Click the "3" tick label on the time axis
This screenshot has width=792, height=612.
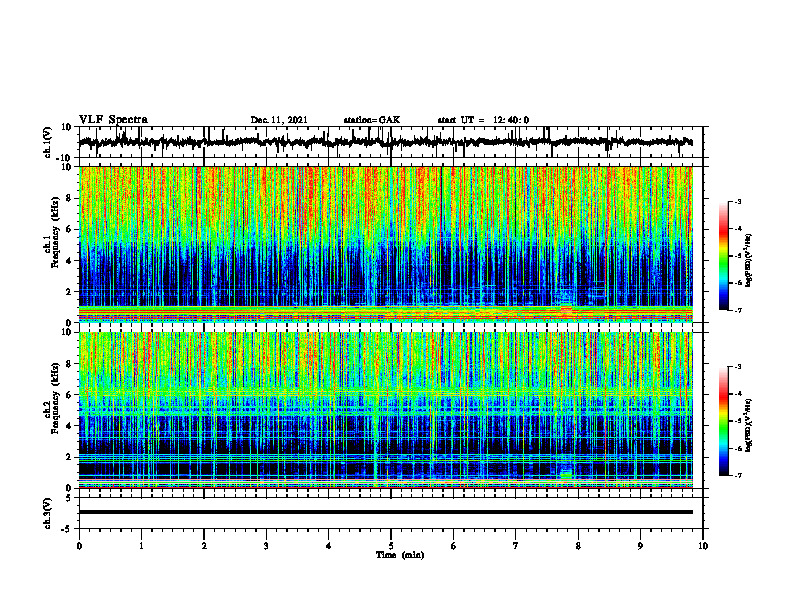(266, 546)
